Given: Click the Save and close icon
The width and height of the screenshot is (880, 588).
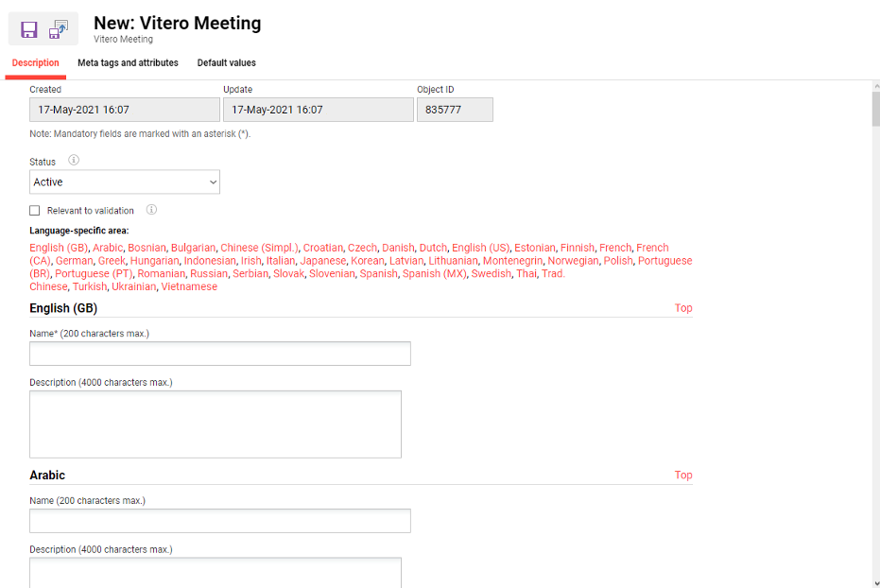Looking at the screenshot, I should click(59, 29).
